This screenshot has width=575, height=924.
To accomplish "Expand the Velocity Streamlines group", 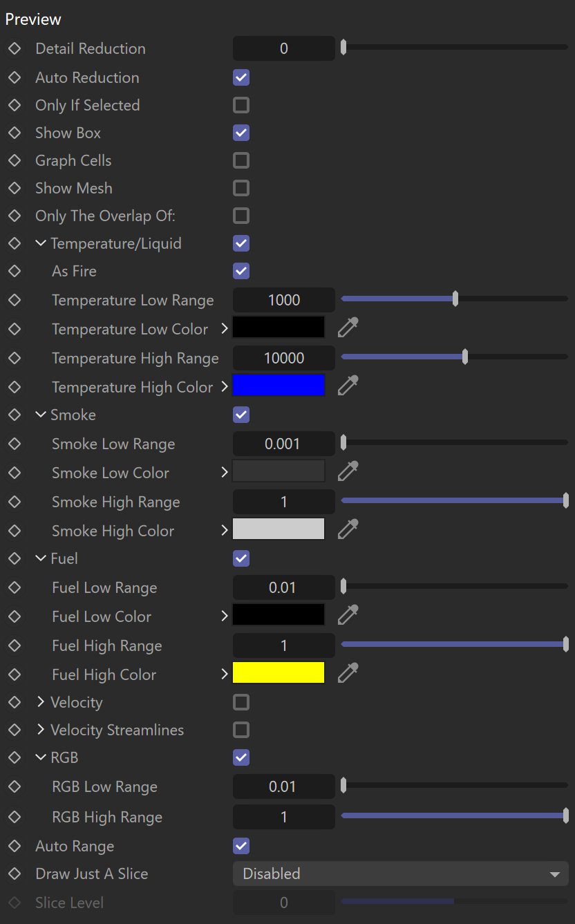I will pos(41,730).
